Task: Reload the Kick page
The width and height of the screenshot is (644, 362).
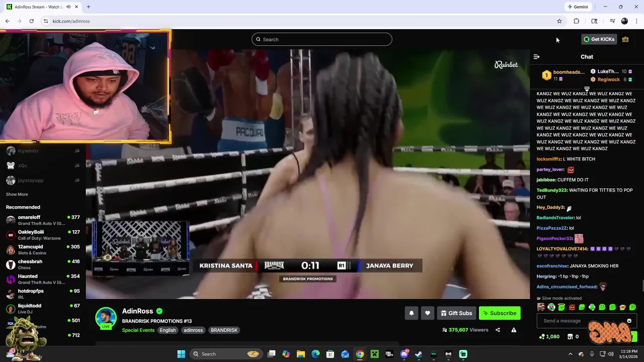Action: (31, 21)
